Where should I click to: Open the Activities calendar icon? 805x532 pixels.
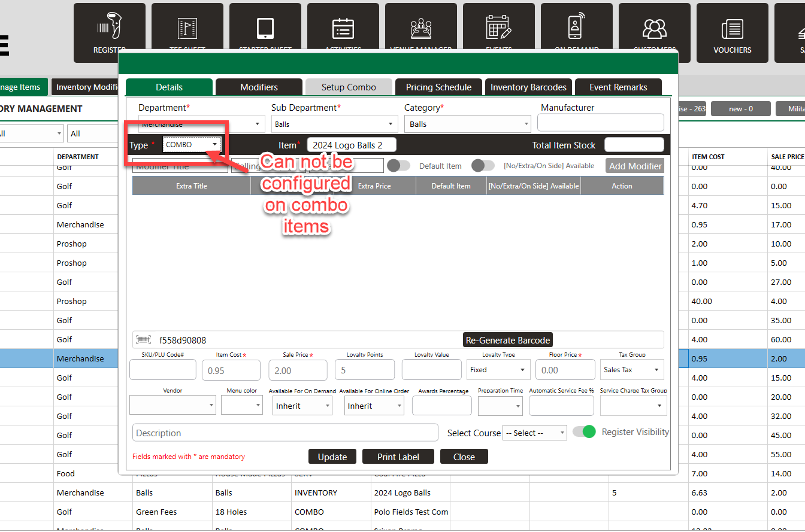point(343,28)
